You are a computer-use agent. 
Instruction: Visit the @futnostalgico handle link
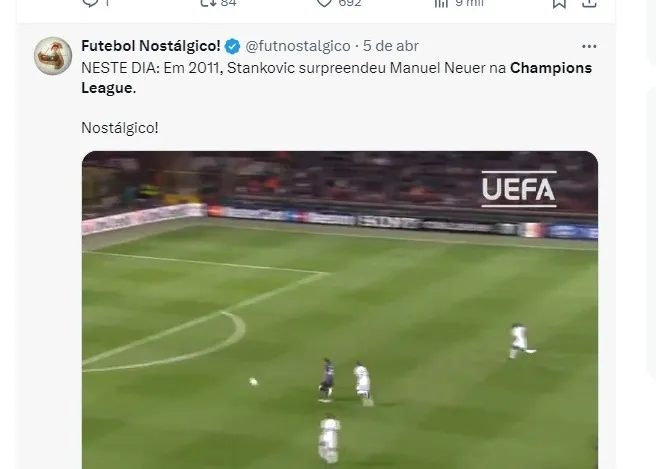[298, 46]
